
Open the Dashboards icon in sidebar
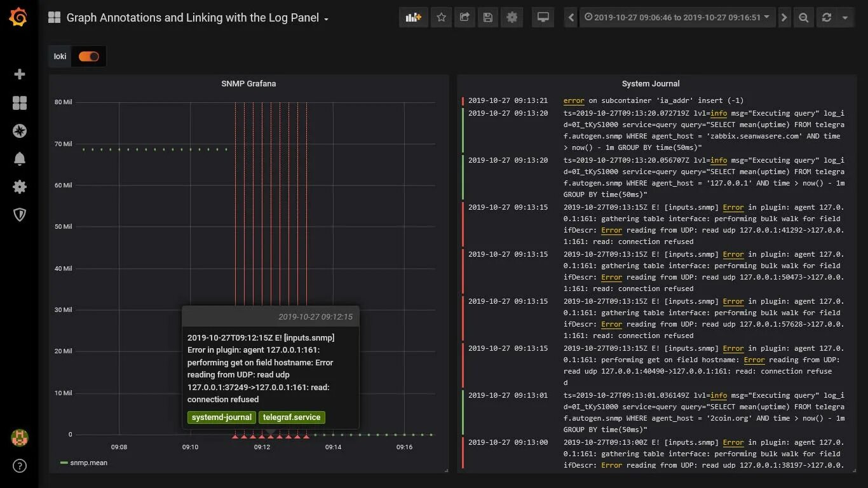click(x=20, y=103)
